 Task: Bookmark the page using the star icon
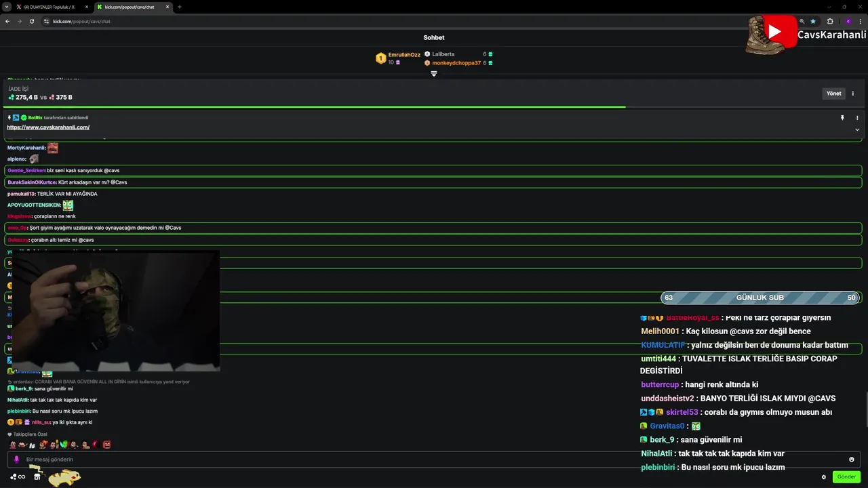pyautogui.click(x=813, y=21)
